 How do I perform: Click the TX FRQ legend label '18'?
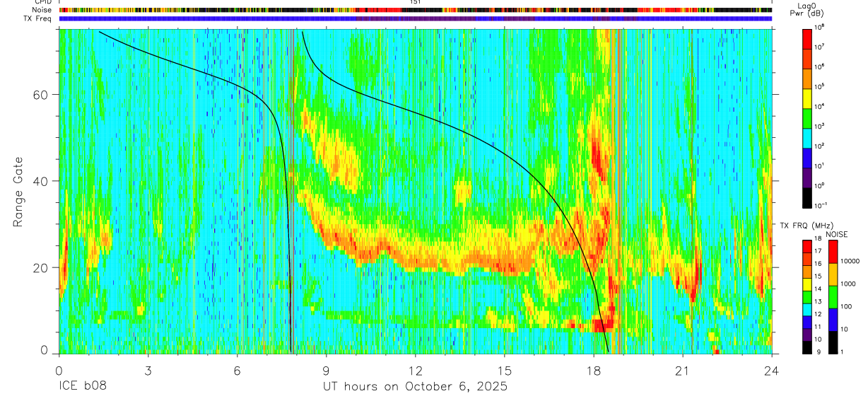(816, 240)
